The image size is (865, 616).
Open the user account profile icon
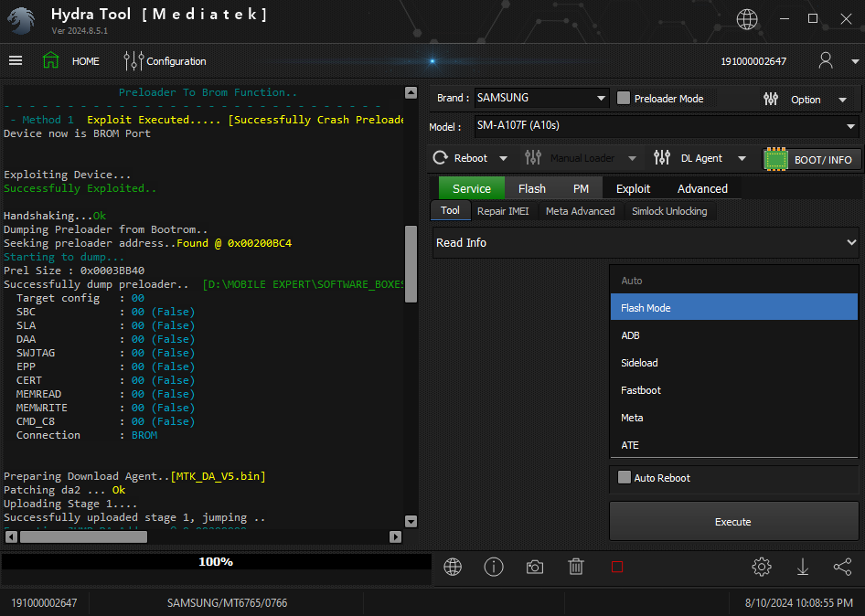tap(826, 60)
